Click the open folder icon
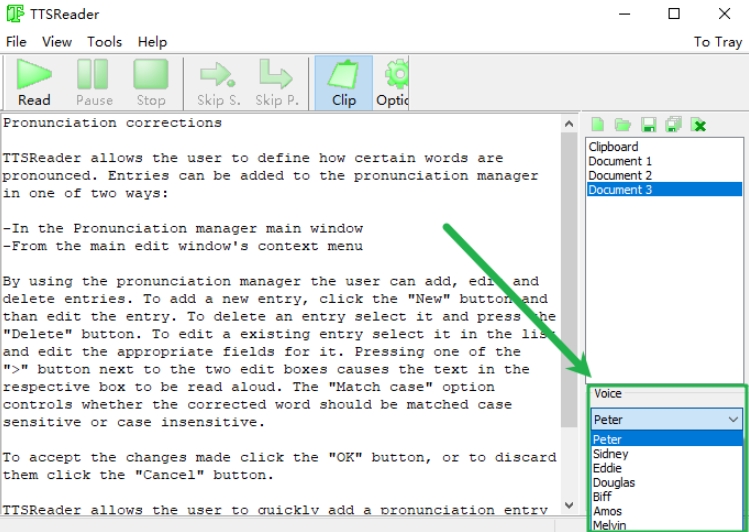 (623, 125)
